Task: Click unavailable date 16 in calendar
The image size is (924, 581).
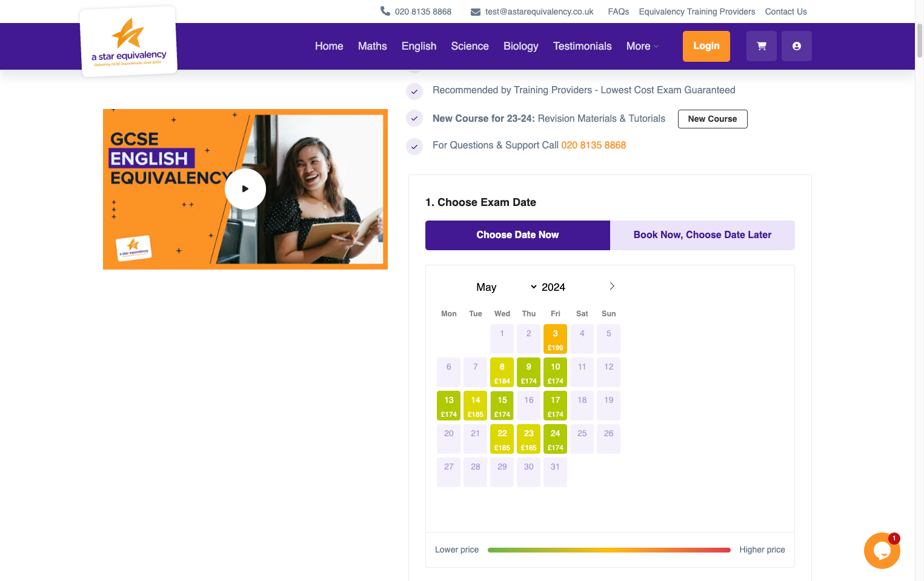Action: [529, 405]
